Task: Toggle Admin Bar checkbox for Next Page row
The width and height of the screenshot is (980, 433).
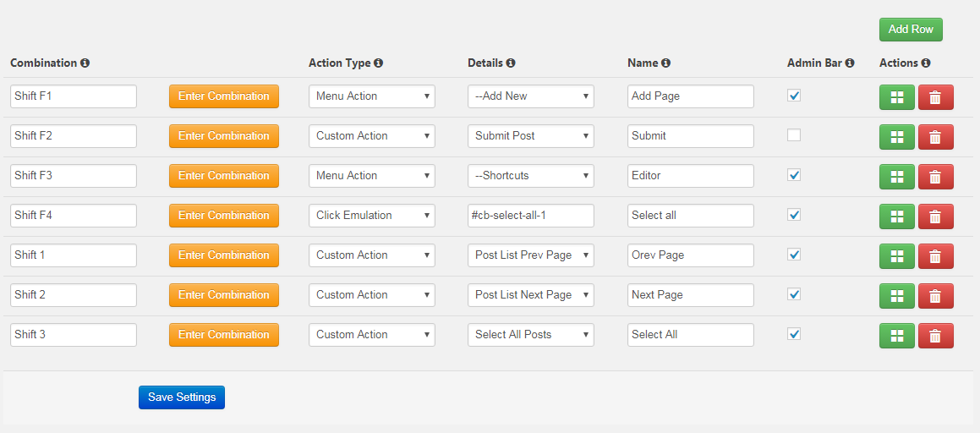Action: (x=794, y=294)
